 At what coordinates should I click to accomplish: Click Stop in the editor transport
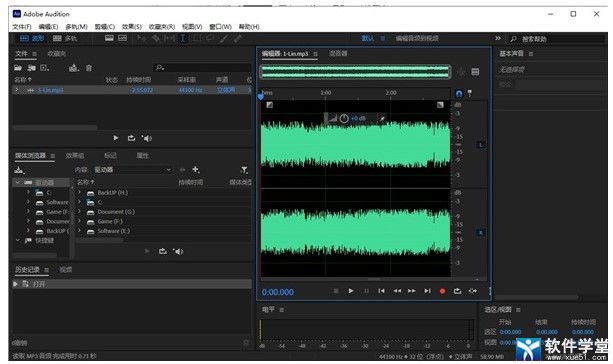pyautogui.click(x=336, y=291)
